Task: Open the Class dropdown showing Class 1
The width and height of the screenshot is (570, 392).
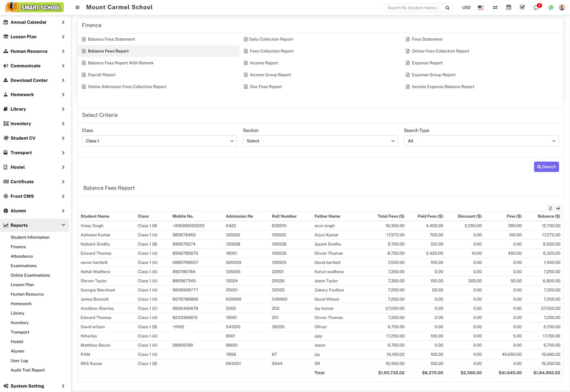Action: pos(159,141)
